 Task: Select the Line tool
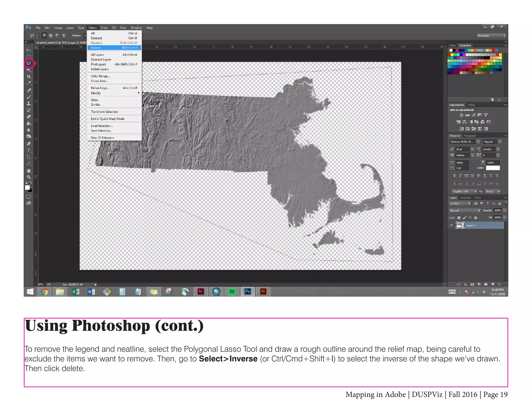click(29, 164)
